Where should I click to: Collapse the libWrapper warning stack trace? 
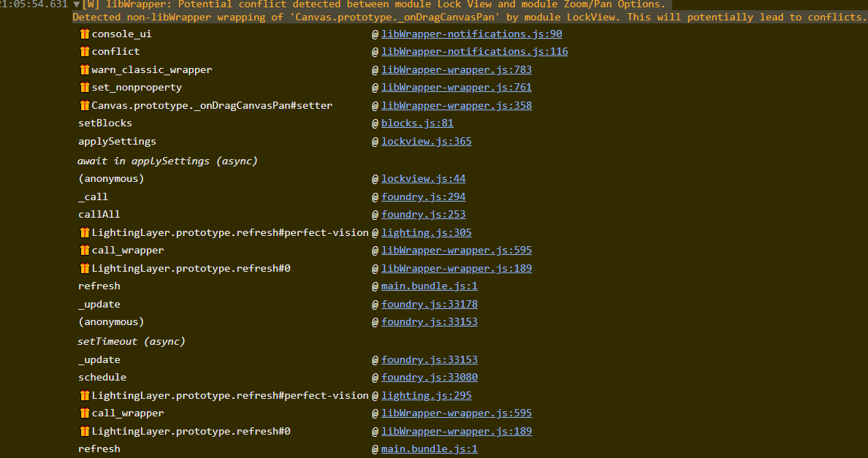point(77,4)
